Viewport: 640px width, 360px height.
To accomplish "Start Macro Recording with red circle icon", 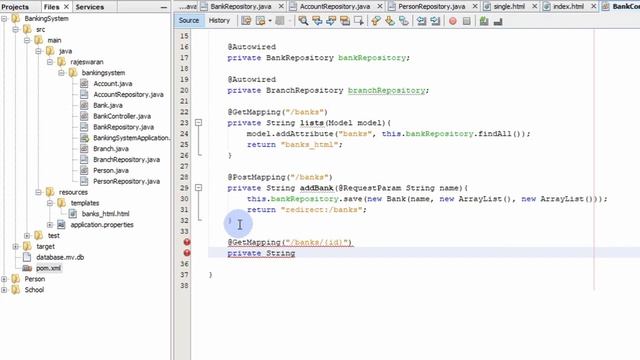I will 453,21.
